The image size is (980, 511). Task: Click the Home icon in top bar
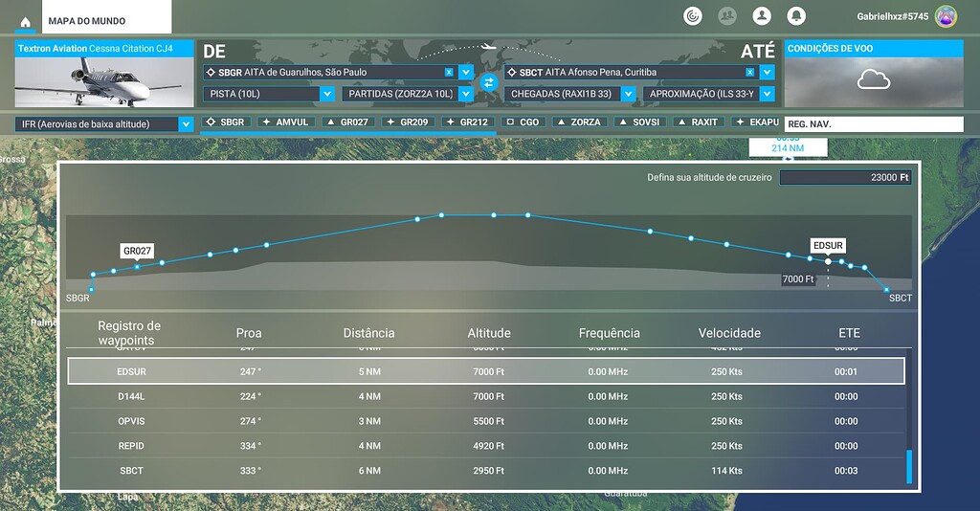[x=25, y=21]
